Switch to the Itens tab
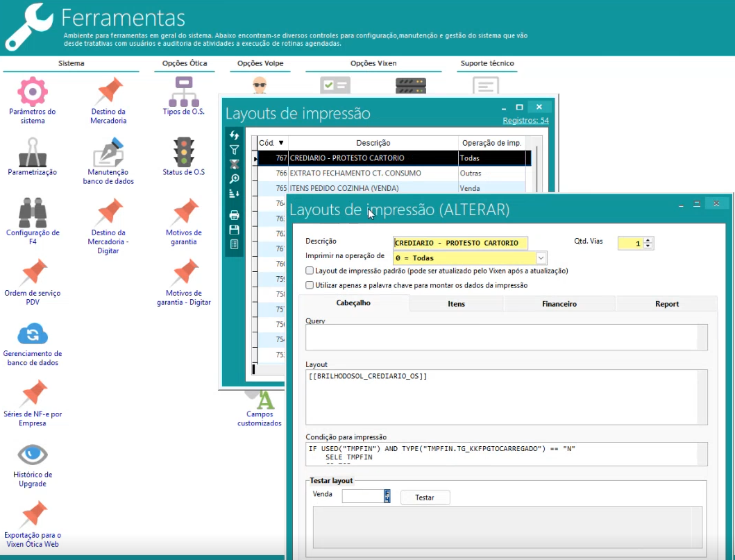Screen dimensions: 735x560 [x=456, y=304]
